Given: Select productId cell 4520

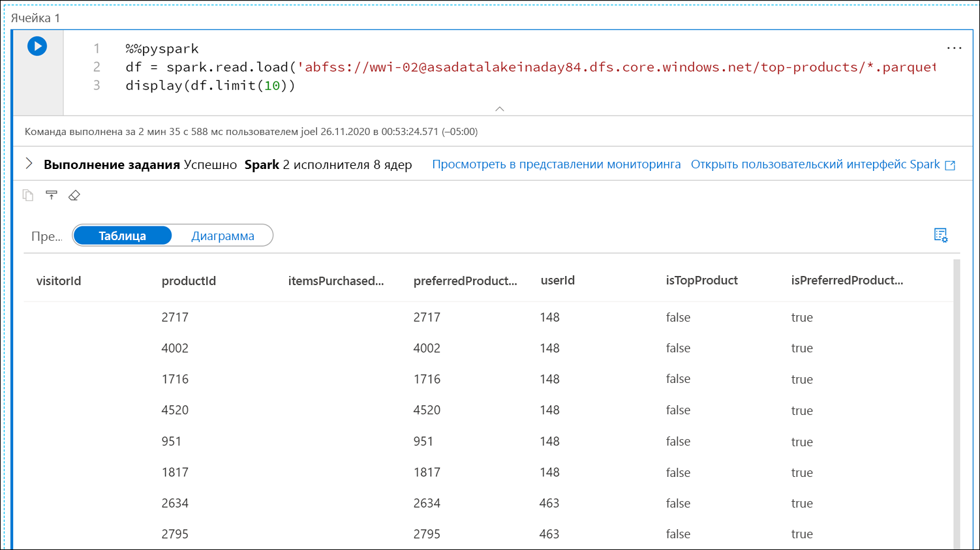Looking at the screenshot, I should click(x=175, y=410).
